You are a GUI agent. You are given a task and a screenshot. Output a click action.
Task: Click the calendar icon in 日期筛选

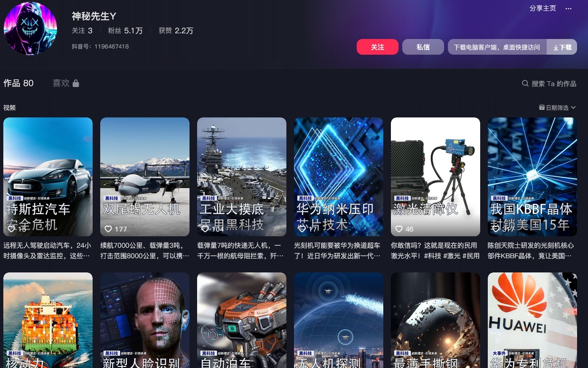(x=542, y=107)
